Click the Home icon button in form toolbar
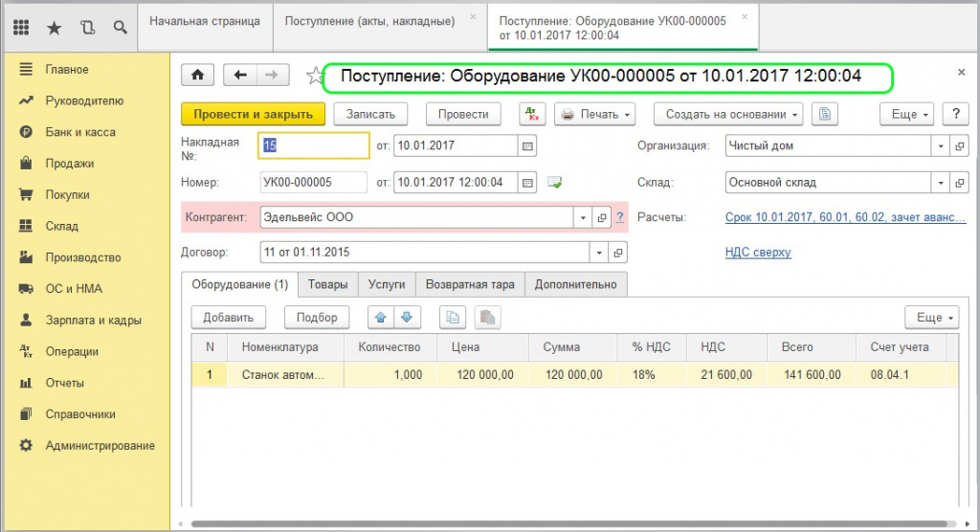This screenshot has width=980, height=532. (x=197, y=76)
